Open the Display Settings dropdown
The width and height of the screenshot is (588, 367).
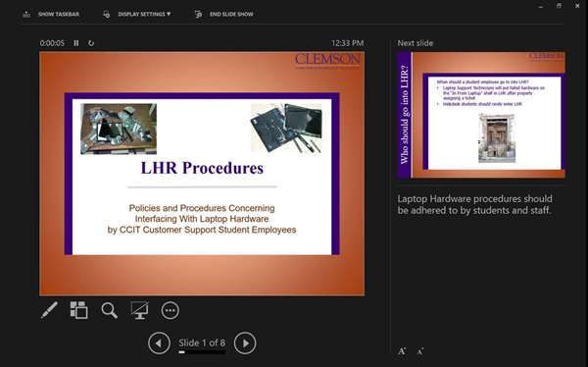[144, 15]
